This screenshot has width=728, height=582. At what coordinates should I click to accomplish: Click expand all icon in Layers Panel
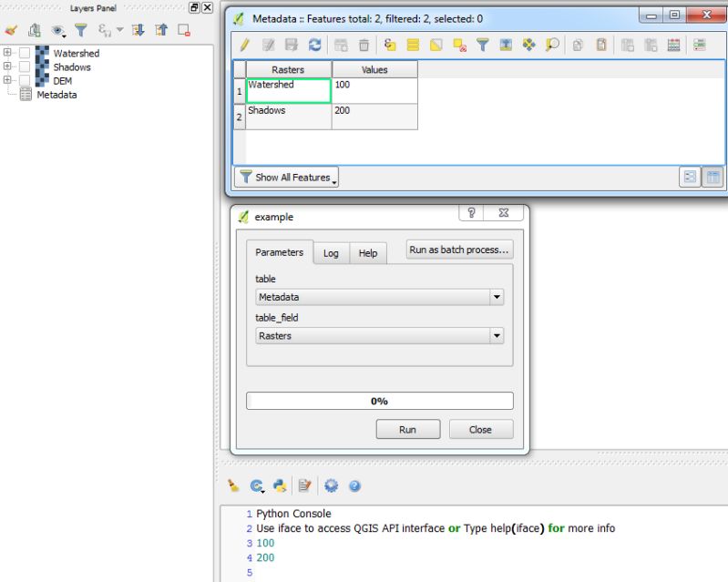click(138, 31)
